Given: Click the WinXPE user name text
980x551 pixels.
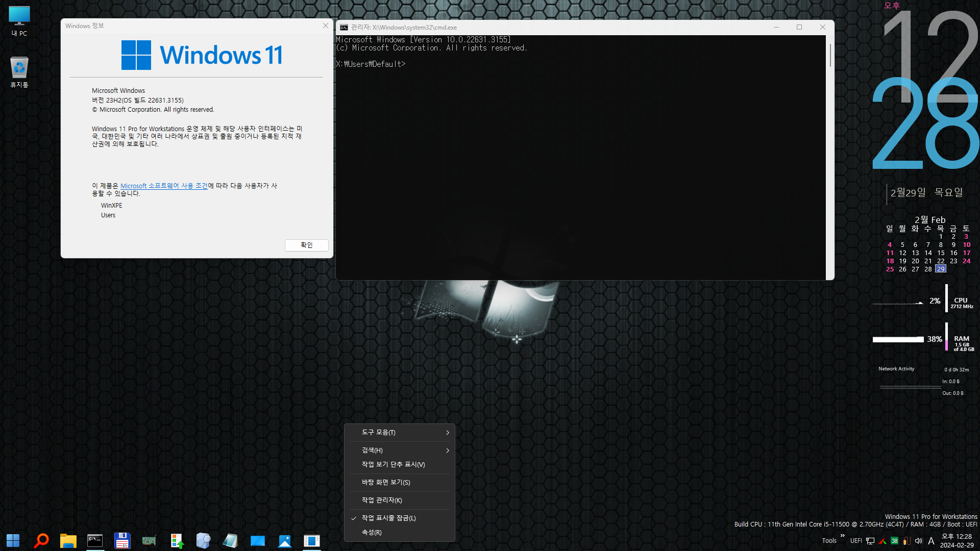Looking at the screenshot, I should 111,205.
